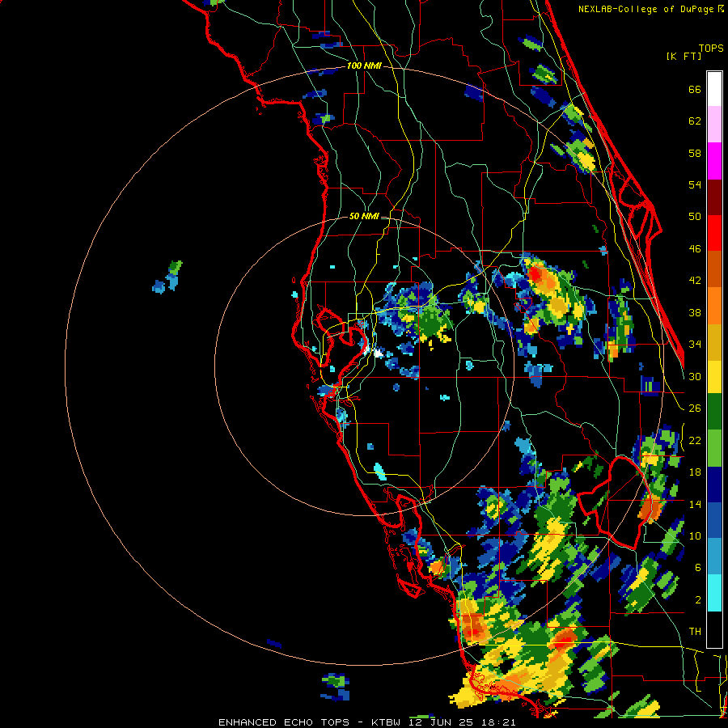This screenshot has height=728, width=728.
Task: Click the [K FT] units label
Action: click(684, 57)
